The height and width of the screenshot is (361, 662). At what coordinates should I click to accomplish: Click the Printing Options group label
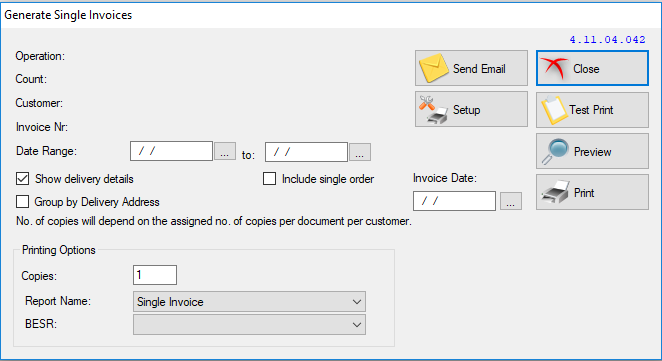pos(59,250)
